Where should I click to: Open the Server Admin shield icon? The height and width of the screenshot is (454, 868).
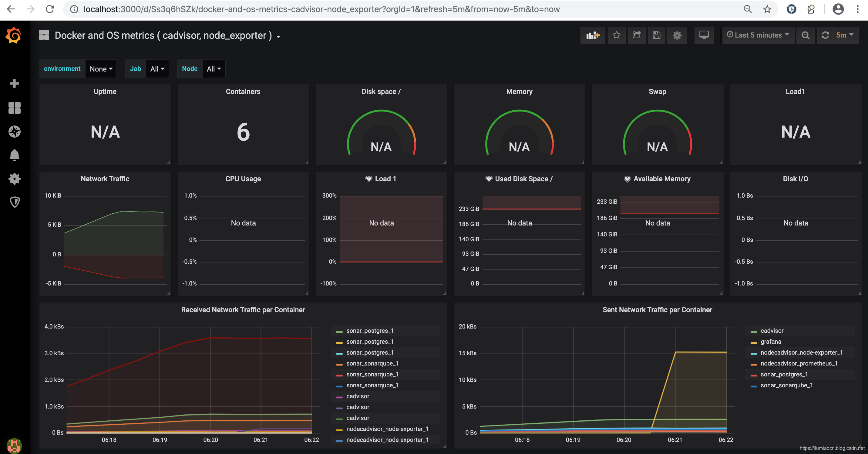14,202
